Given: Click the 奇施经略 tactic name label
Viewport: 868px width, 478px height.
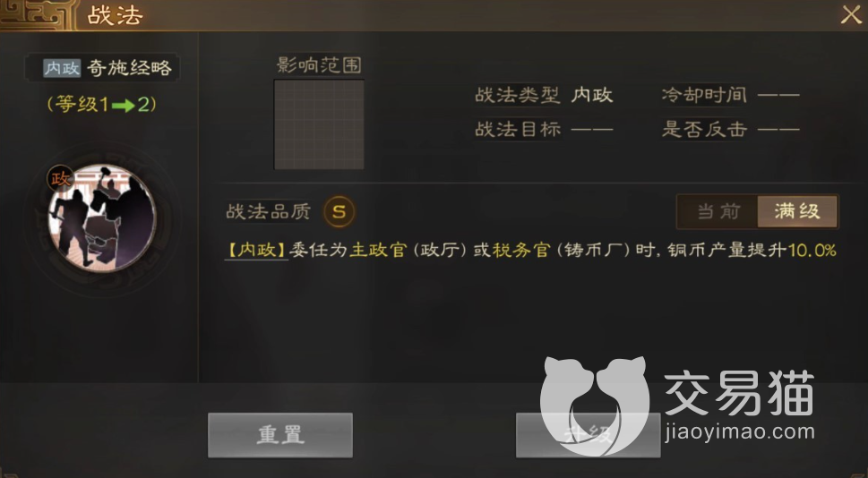Looking at the screenshot, I should pyautogui.click(x=130, y=68).
